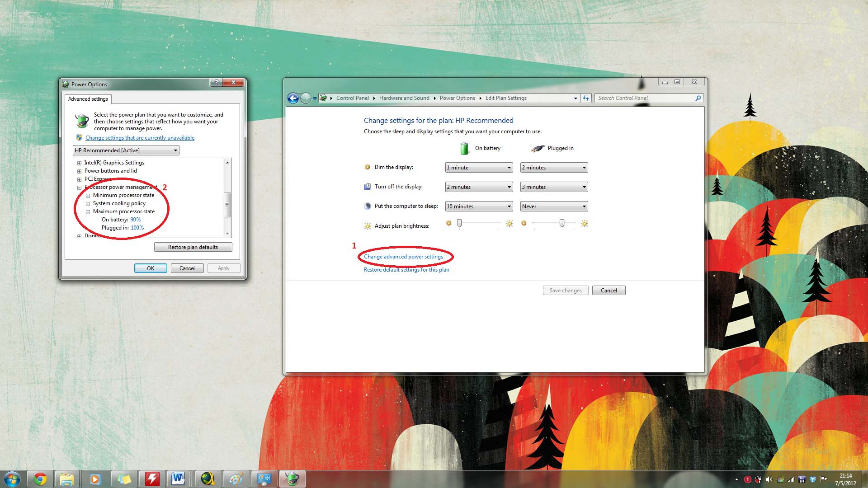Click the plugged-in brightness slider thumb
Screen dimensions: 868x488
[x=562, y=223]
